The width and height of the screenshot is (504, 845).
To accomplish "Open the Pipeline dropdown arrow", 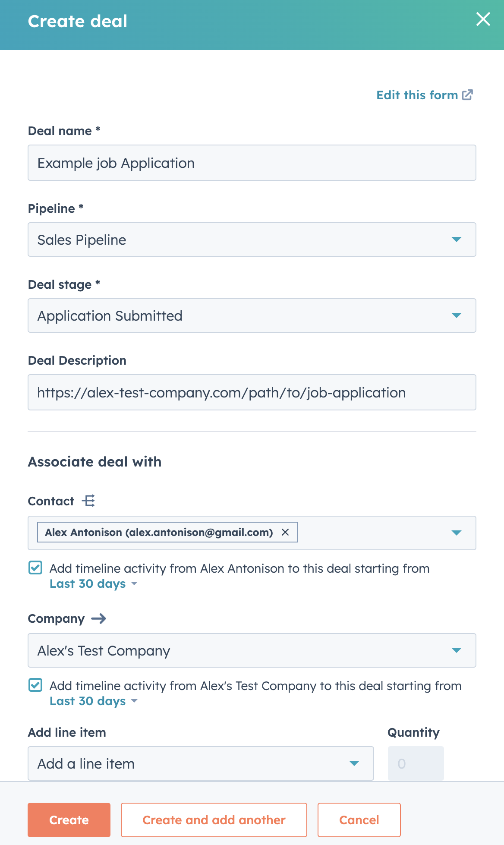I will click(x=456, y=240).
